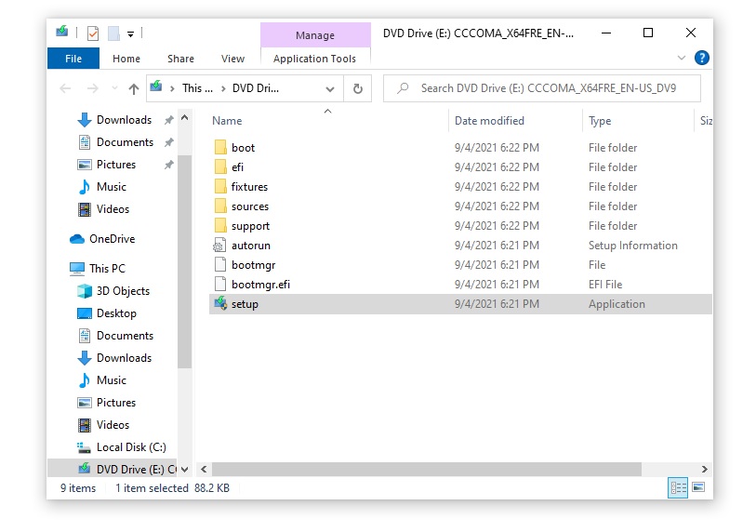Screen dimensions: 756x532
Task: Switch to Details view in status bar
Action: (x=678, y=487)
